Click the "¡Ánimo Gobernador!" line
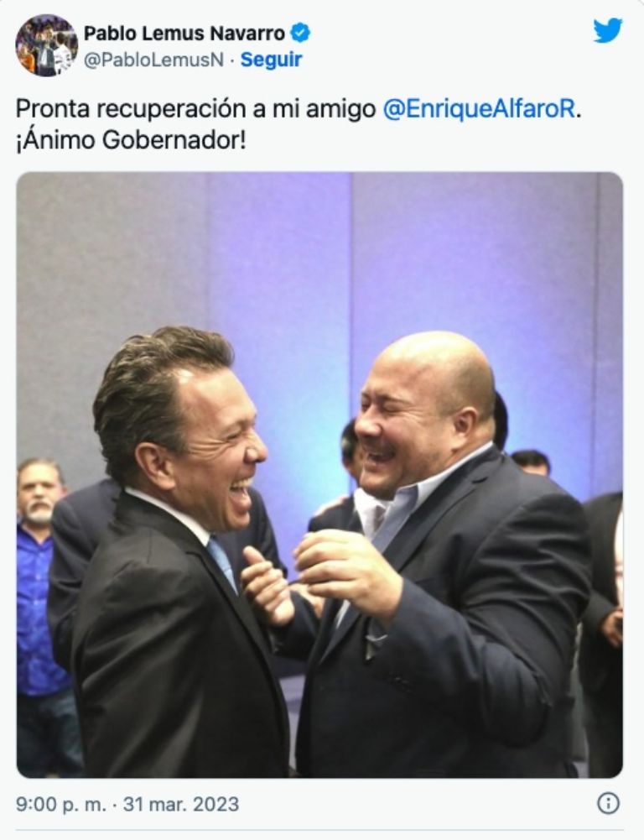 click(131, 140)
